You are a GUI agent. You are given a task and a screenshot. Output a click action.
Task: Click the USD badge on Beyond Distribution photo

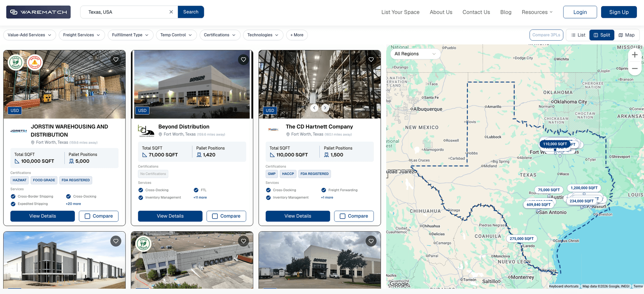click(x=143, y=110)
